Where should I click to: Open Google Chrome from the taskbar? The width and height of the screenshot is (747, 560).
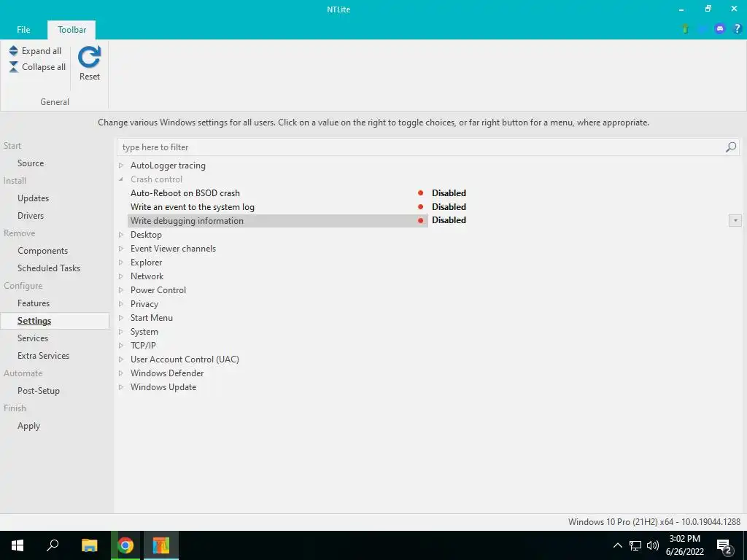(x=125, y=545)
